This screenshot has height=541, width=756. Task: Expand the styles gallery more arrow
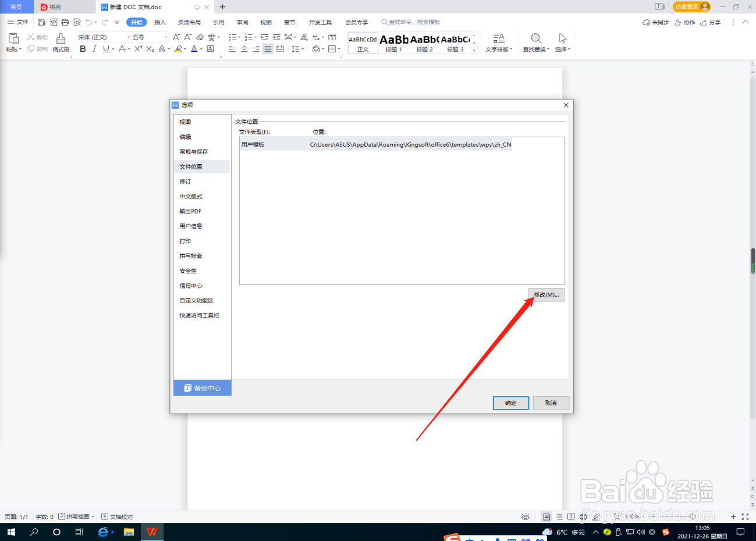(474, 51)
